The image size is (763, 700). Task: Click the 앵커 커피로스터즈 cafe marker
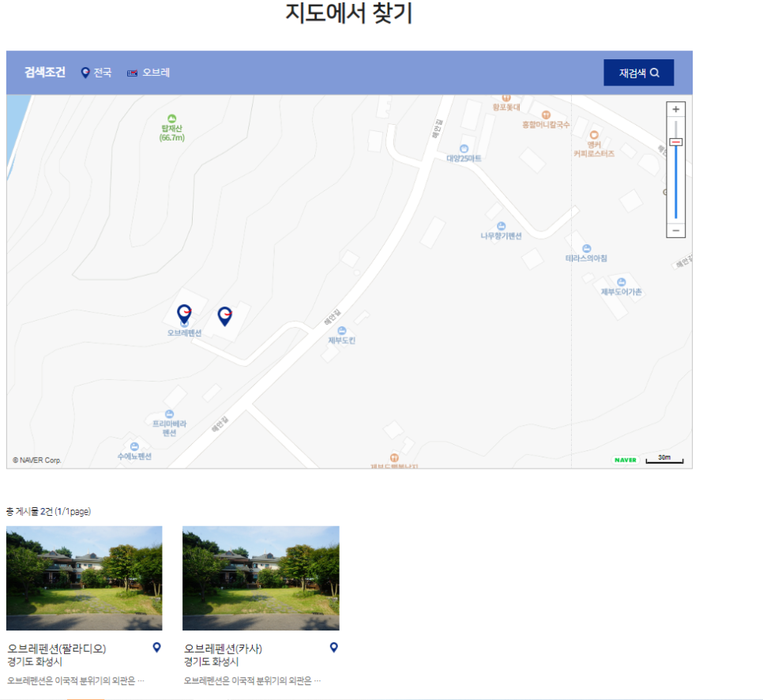(x=594, y=135)
